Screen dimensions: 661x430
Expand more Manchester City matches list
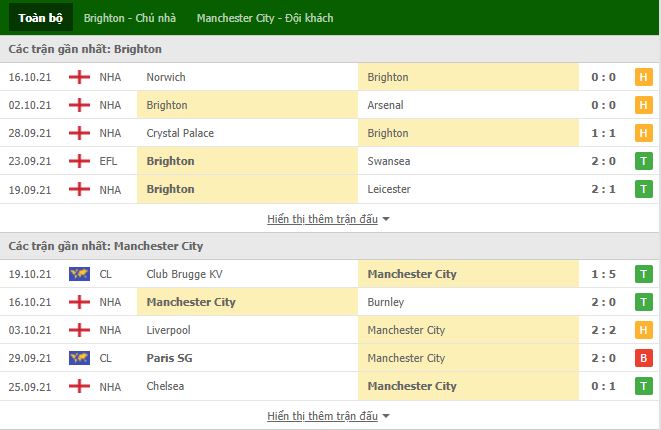click(x=322, y=416)
